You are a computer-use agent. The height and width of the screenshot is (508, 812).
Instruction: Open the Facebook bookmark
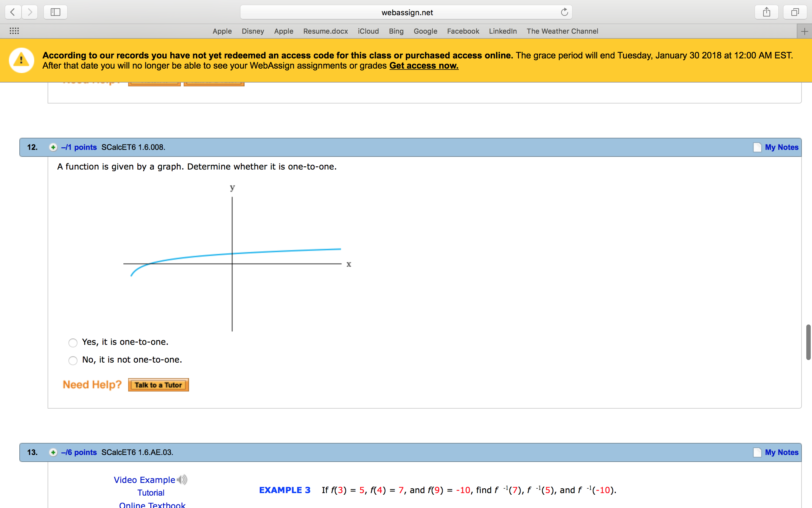[463, 31]
